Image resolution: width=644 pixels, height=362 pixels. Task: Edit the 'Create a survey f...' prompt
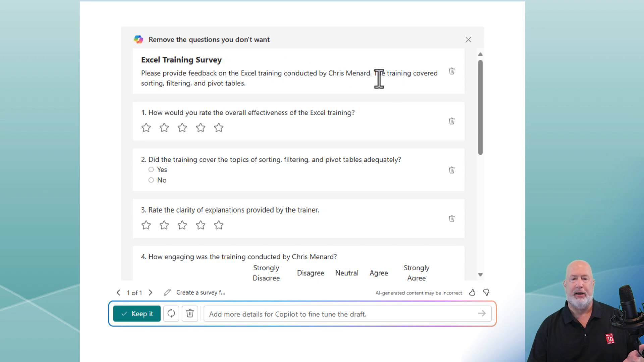tap(167, 293)
